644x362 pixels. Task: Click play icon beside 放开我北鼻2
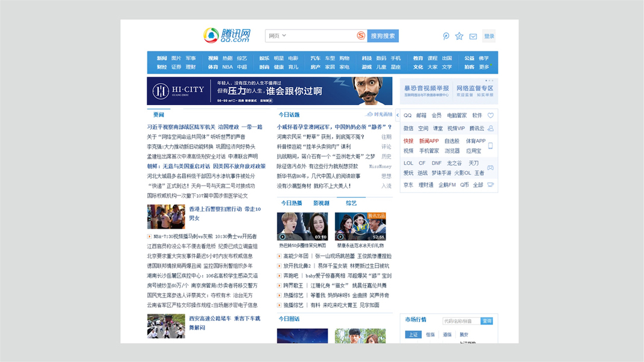[x=279, y=266]
